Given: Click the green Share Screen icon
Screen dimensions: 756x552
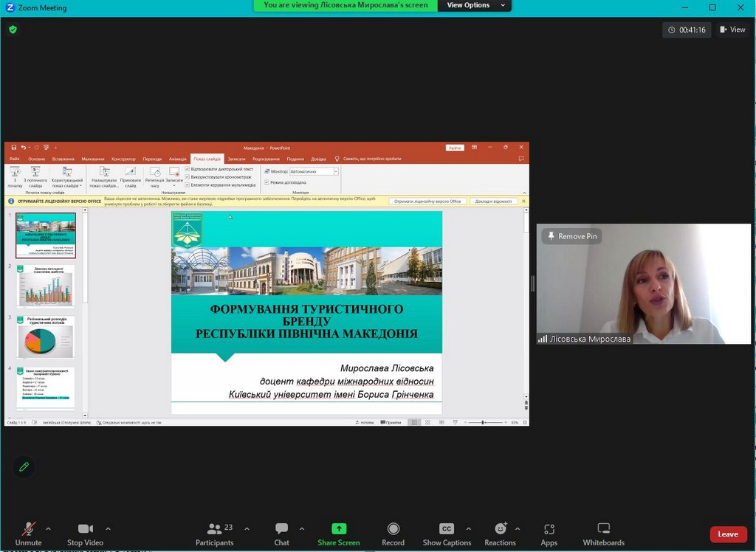Looking at the screenshot, I should click(x=339, y=528).
